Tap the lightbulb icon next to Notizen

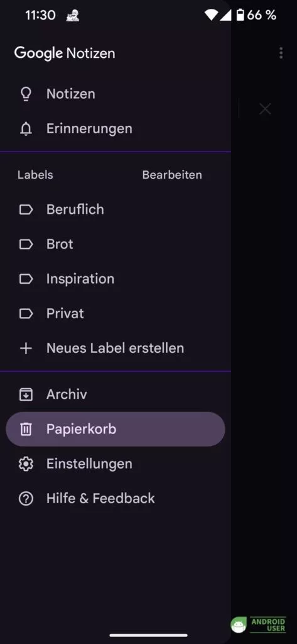26,94
